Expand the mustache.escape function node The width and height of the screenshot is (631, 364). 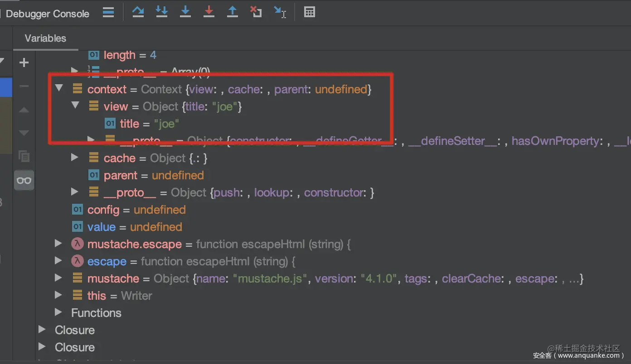58,244
